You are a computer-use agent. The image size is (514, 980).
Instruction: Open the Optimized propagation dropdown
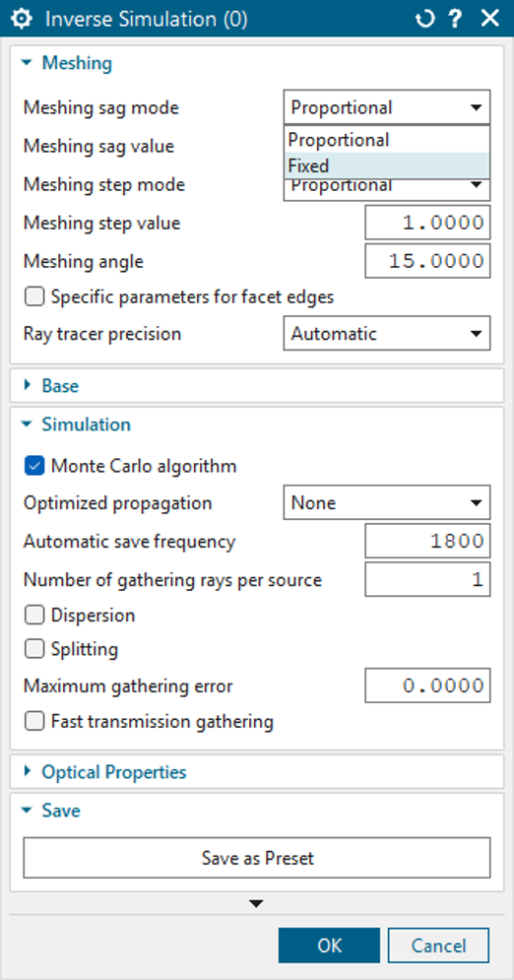click(387, 502)
